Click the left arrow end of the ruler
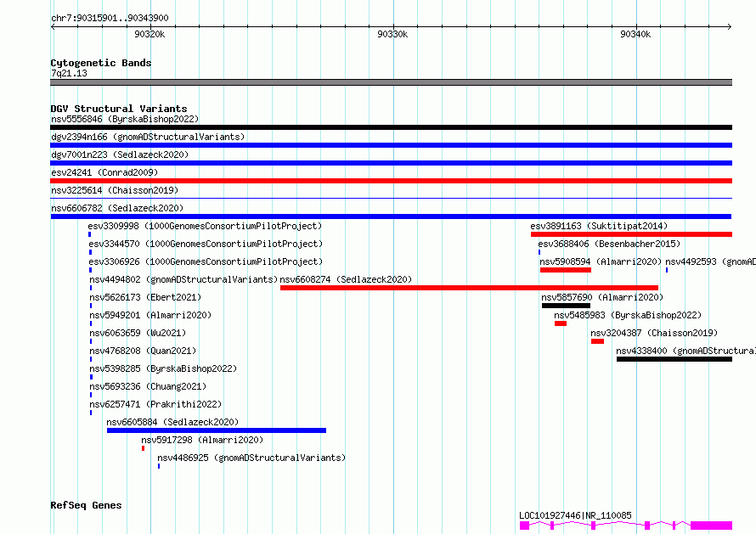Image resolution: width=756 pixels, height=534 pixels. (53, 27)
